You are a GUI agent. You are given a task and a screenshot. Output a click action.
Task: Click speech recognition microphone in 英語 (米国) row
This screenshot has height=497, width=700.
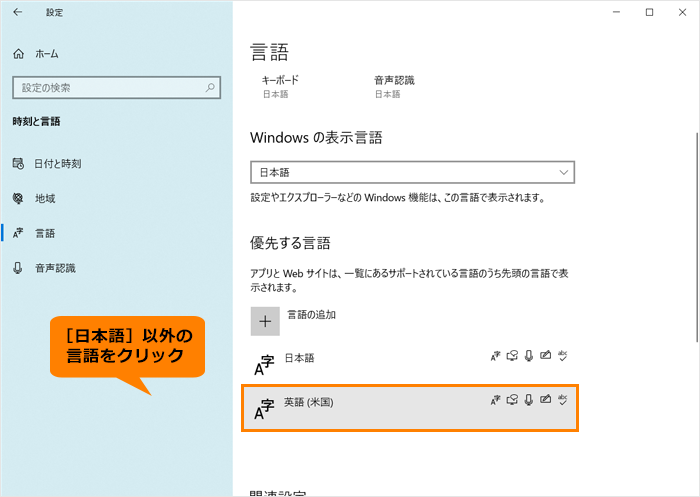pos(529,400)
